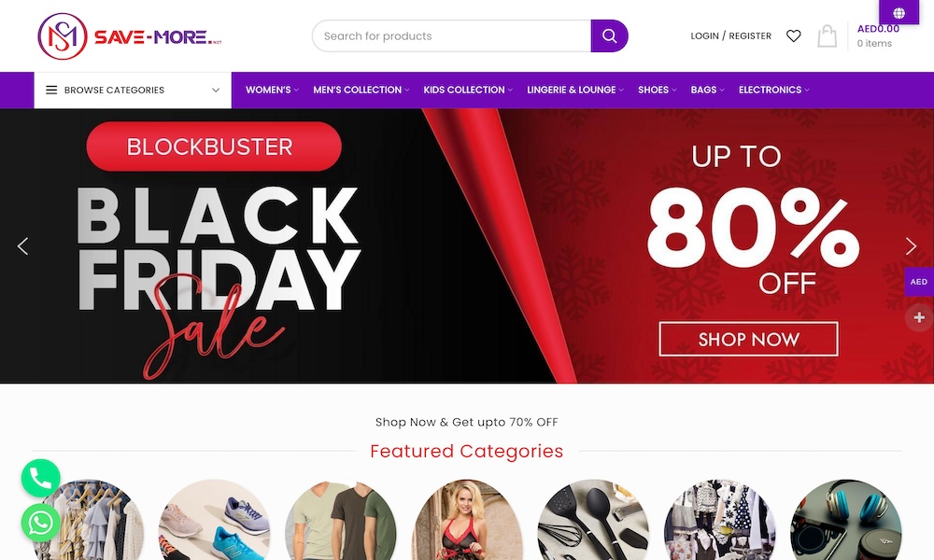The width and height of the screenshot is (934, 560).
Task: Open the sneakers featured category thumbnail
Action: coord(215,520)
